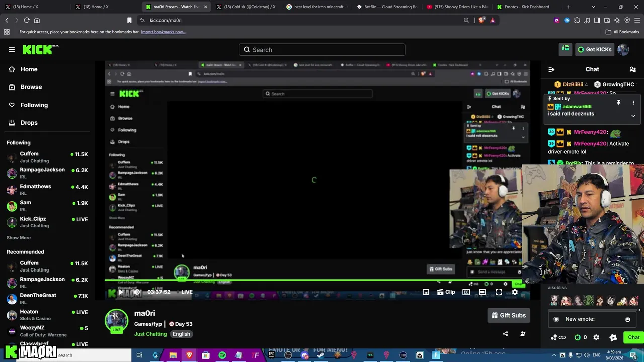Click the Get KICKs button
The height and width of the screenshot is (362, 644).
coord(595,49)
